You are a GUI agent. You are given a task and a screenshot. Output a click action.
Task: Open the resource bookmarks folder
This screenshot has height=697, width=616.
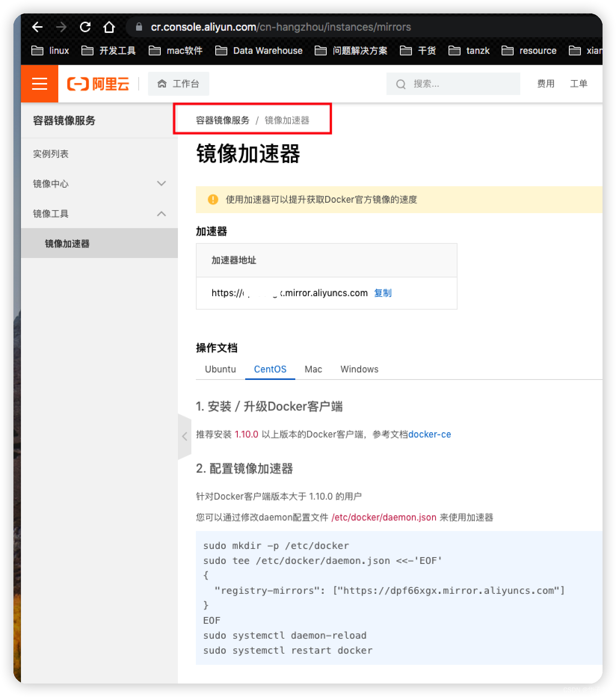(529, 50)
